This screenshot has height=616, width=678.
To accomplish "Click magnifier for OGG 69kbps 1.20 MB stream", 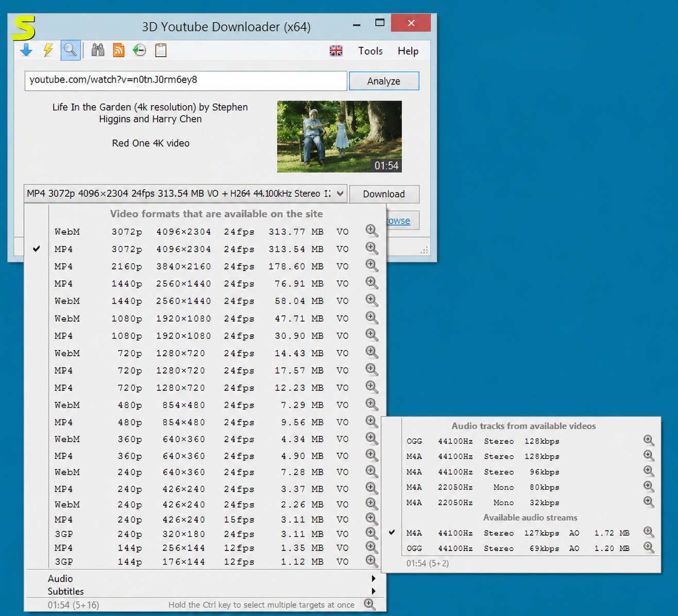I will [x=649, y=548].
